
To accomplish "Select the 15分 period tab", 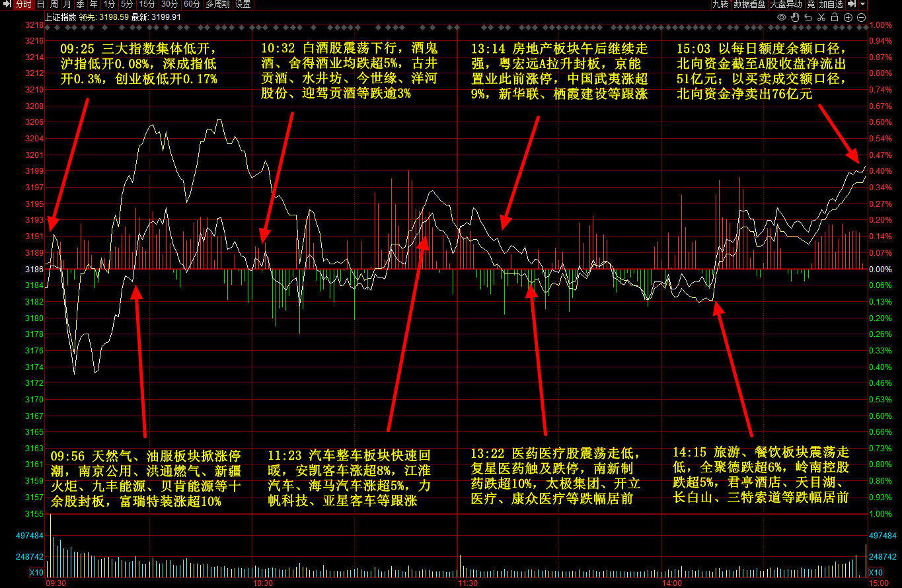I will pyautogui.click(x=147, y=5).
